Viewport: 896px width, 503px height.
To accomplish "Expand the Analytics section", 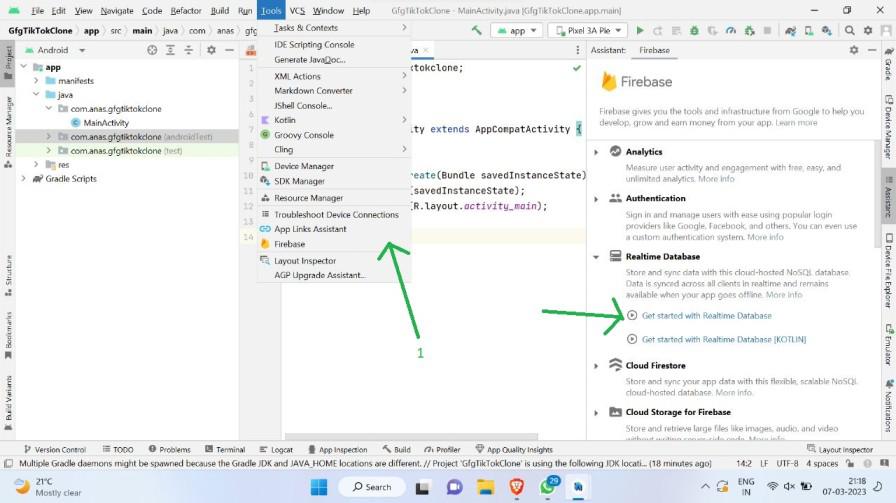I will pos(596,152).
